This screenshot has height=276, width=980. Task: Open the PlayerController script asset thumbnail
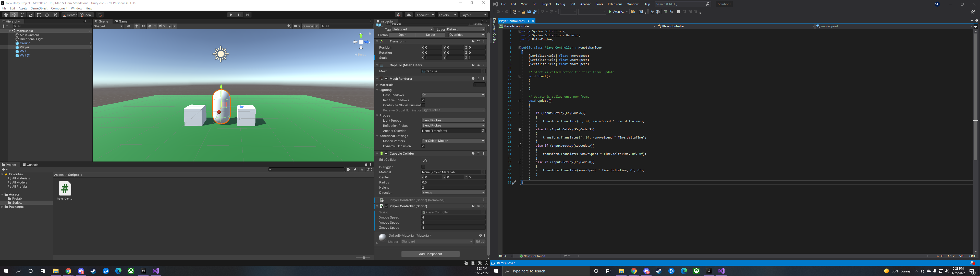65,188
